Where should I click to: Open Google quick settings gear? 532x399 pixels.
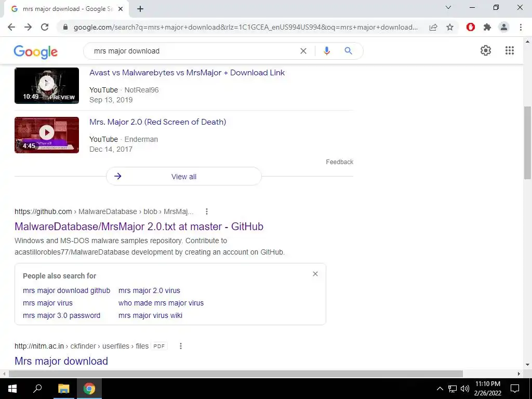point(486,50)
